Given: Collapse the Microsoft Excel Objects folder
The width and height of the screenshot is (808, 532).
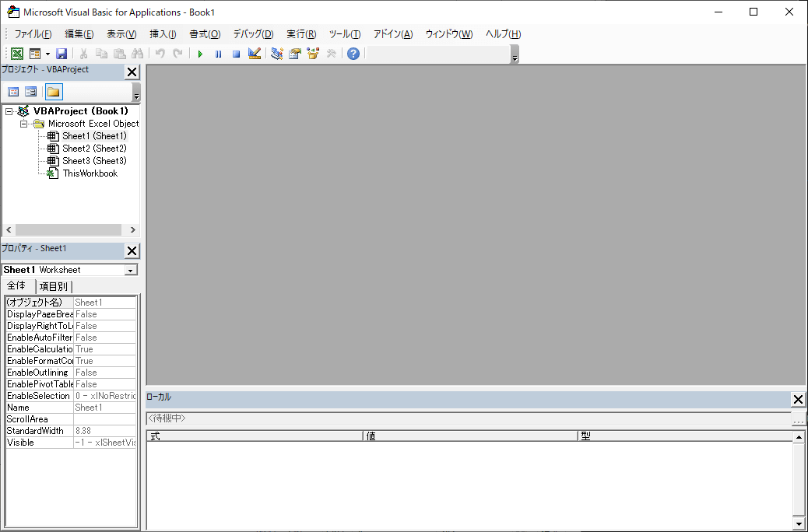Looking at the screenshot, I should pyautogui.click(x=24, y=124).
